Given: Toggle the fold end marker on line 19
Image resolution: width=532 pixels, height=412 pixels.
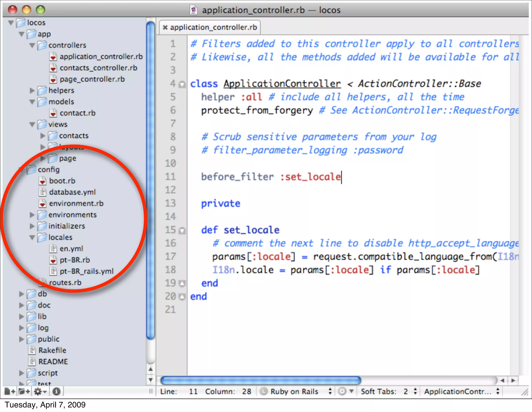Looking at the screenshot, I should click(182, 283).
